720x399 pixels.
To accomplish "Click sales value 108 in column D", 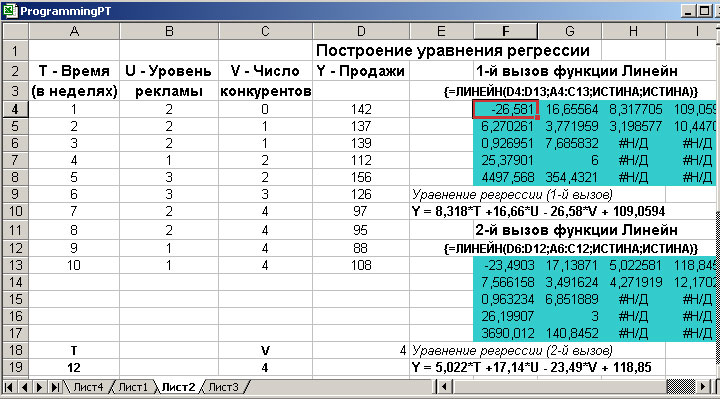I will pyautogui.click(x=361, y=265).
